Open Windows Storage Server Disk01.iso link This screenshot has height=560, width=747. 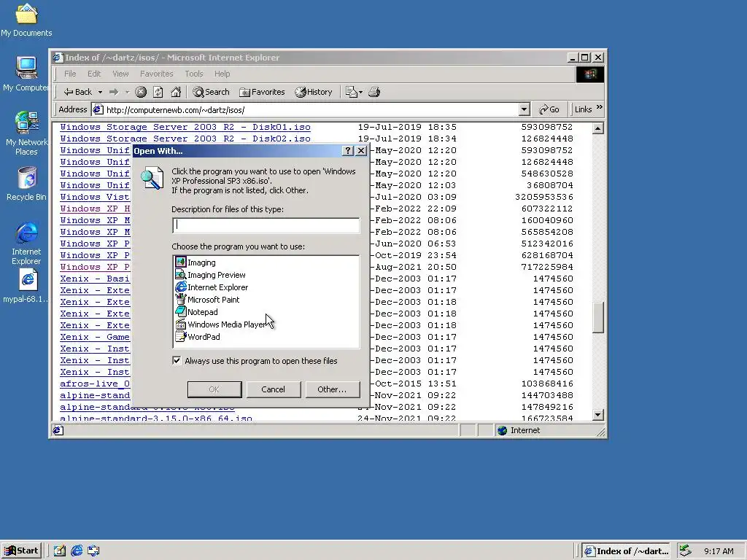185,127
